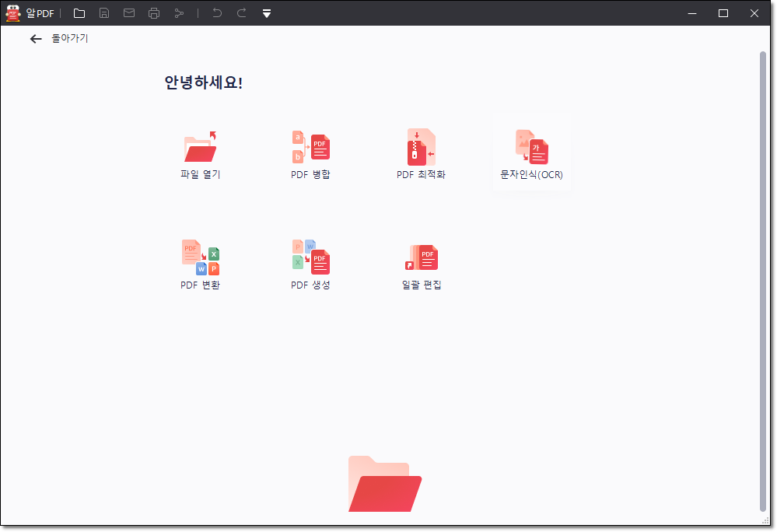Open the 문자인식(OCR) tool
777x532 pixels.
(x=532, y=147)
